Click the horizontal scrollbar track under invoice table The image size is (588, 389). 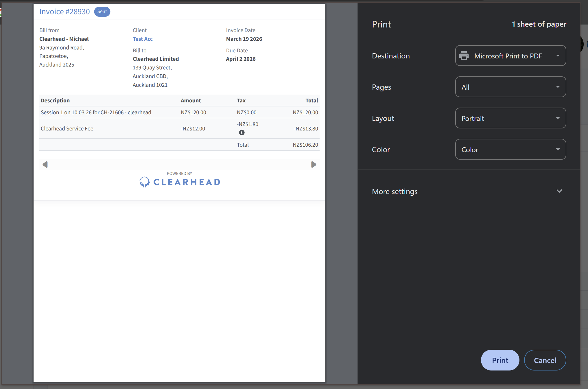(179, 165)
